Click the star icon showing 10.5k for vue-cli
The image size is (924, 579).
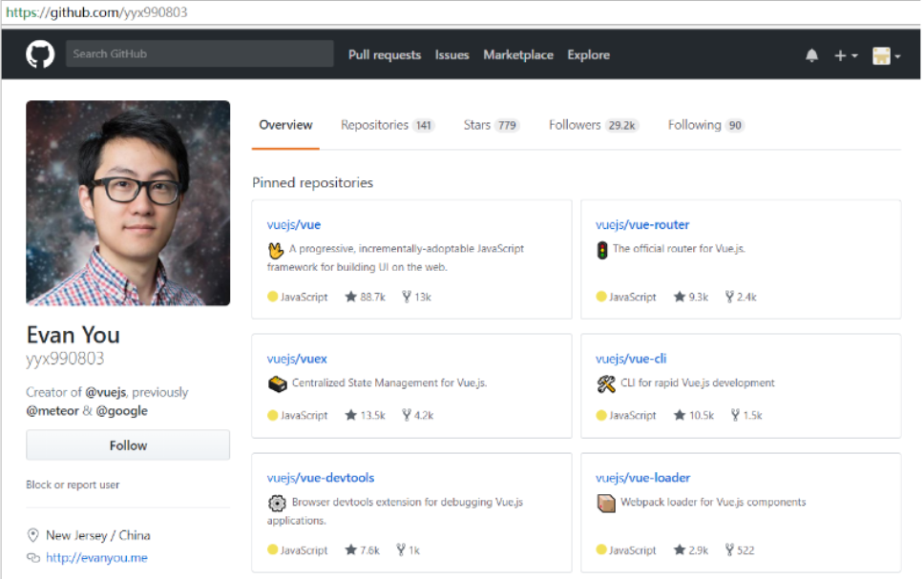(x=680, y=415)
